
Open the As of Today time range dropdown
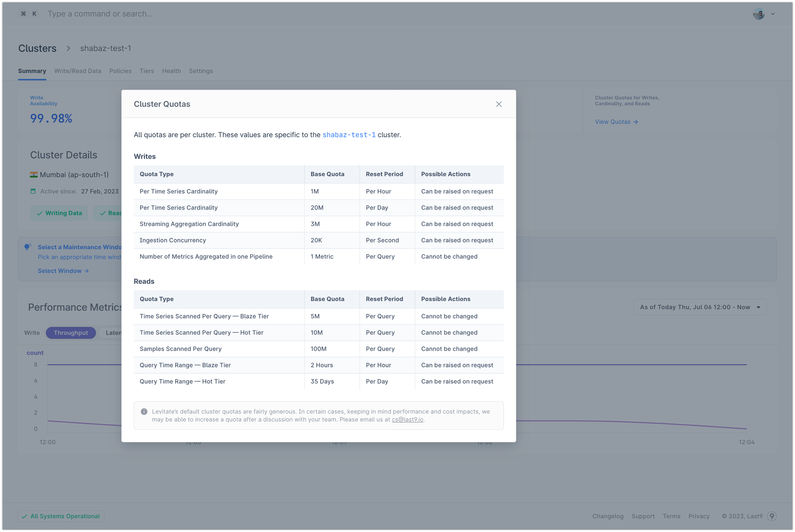click(700, 307)
